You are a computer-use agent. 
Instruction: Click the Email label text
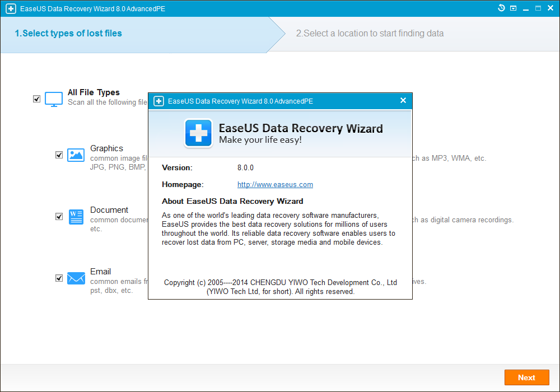[100, 272]
